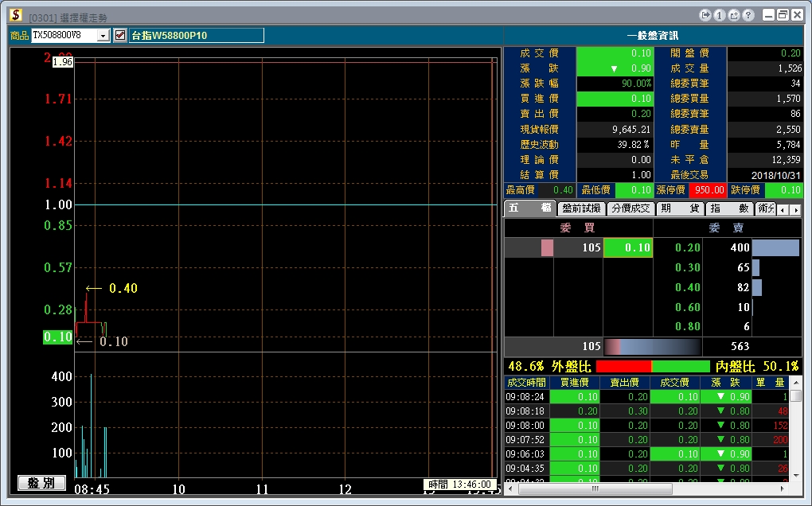812x506 pixels.
Task: Click the scroll-up arrow of trade list
Action: pos(796,383)
